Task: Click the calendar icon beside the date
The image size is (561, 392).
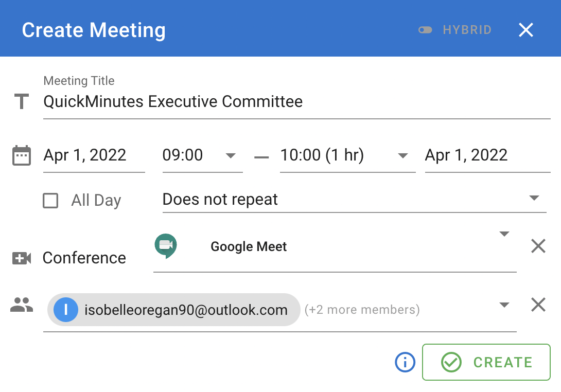Action: pyautogui.click(x=22, y=155)
